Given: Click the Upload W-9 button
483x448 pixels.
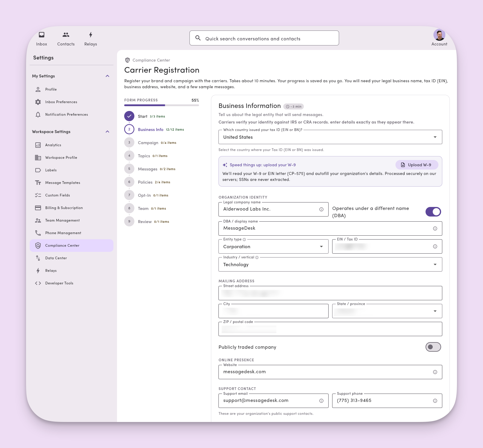Looking at the screenshot, I should [x=417, y=165].
